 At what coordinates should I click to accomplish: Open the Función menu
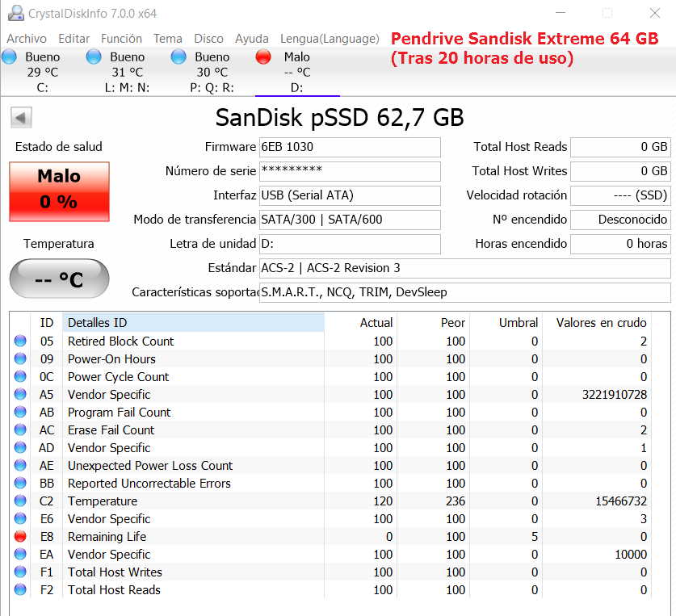(x=121, y=39)
